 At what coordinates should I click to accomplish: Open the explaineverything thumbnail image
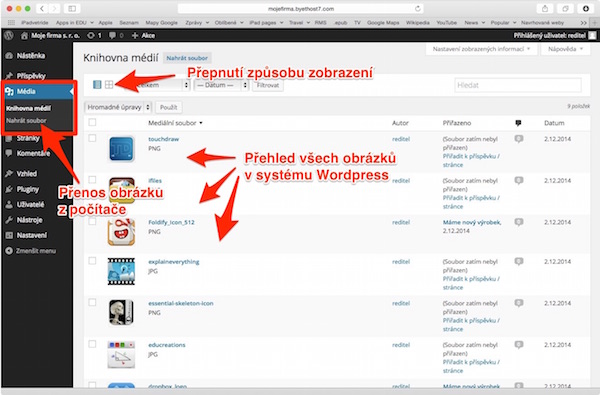coord(121,271)
